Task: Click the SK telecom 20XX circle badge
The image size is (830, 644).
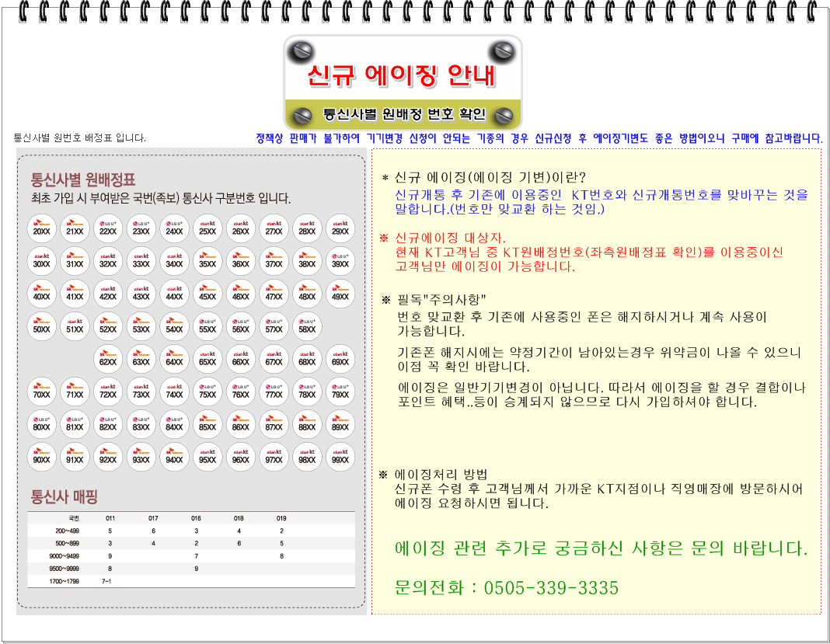Action: pyautogui.click(x=42, y=227)
